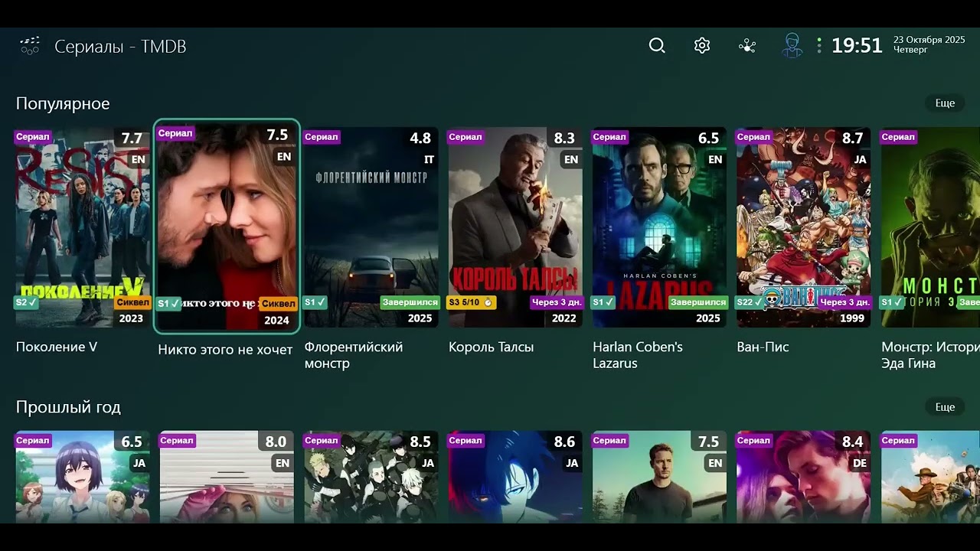Screen dimensions: 980x551
Task: Click the 8.7 rating on Ван-Пис
Action: point(853,139)
